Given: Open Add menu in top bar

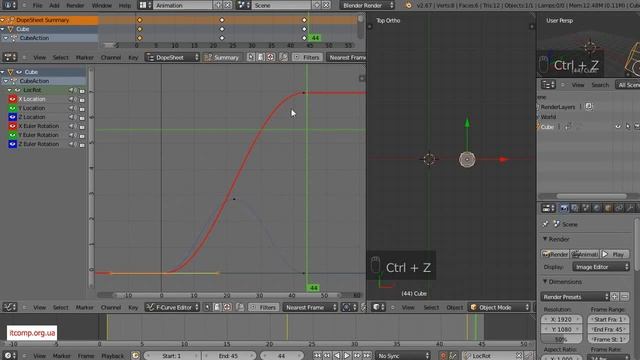Looking at the screenshot, I should [x=54, y=6].
